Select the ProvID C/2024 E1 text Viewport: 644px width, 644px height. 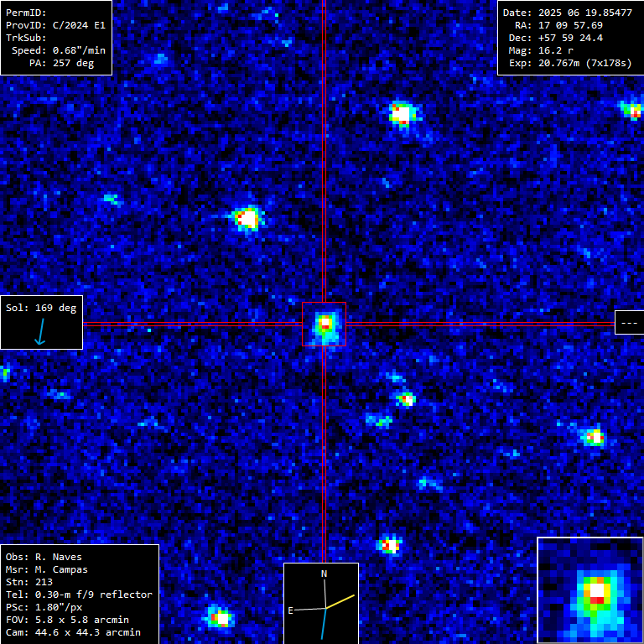(x=55, y=25)
